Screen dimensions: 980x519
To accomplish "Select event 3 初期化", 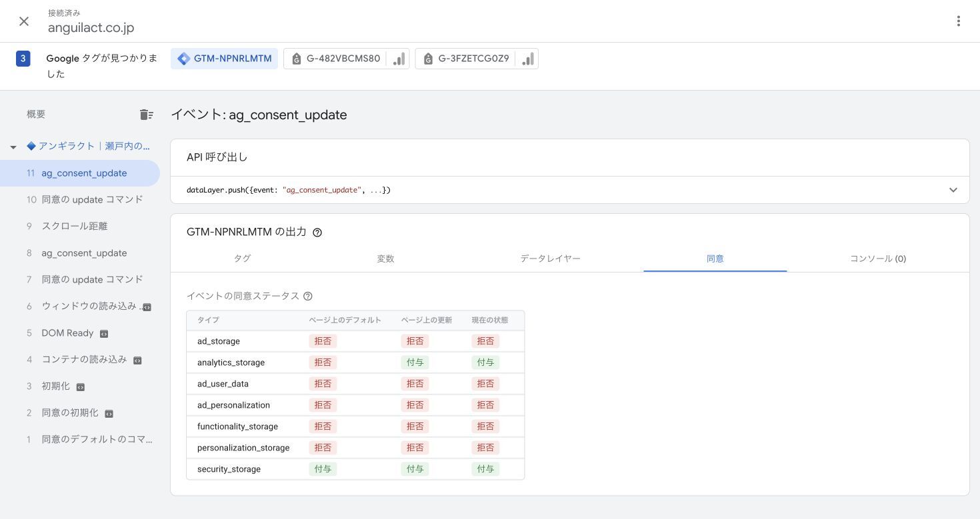I will [80, 386].
